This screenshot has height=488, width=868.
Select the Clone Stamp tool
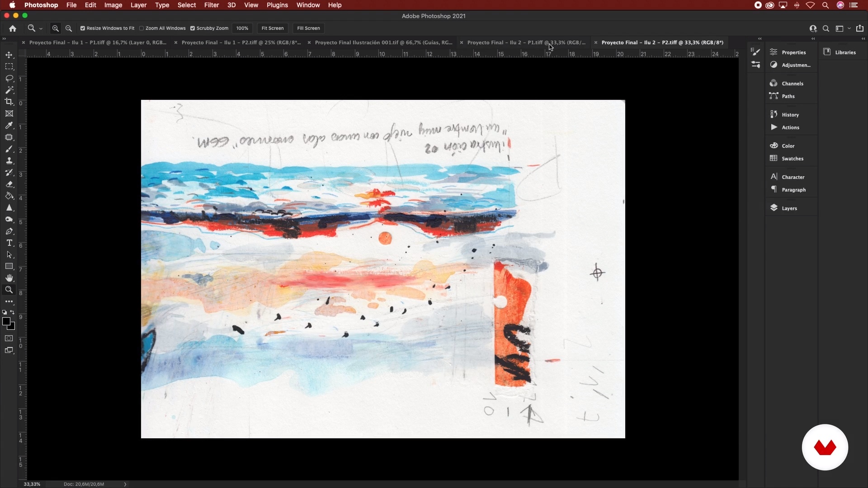tap(9, 161)
